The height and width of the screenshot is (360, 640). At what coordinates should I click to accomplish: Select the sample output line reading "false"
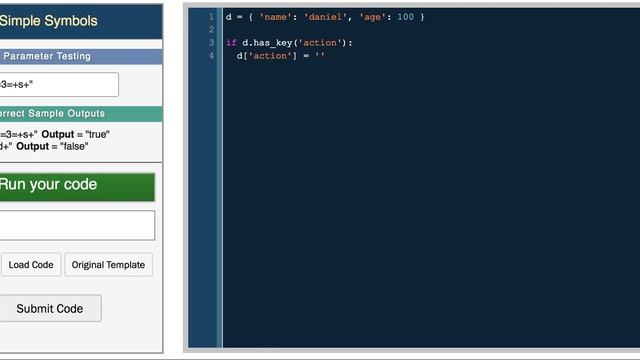tap(44, 146)
